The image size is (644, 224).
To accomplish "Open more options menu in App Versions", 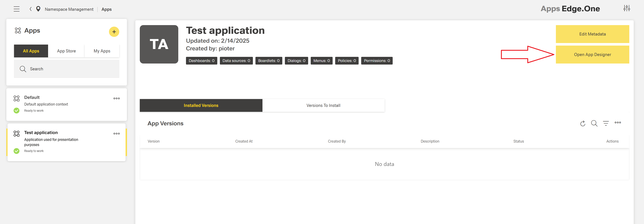I will pyautogui.click(x=618, y=122).
